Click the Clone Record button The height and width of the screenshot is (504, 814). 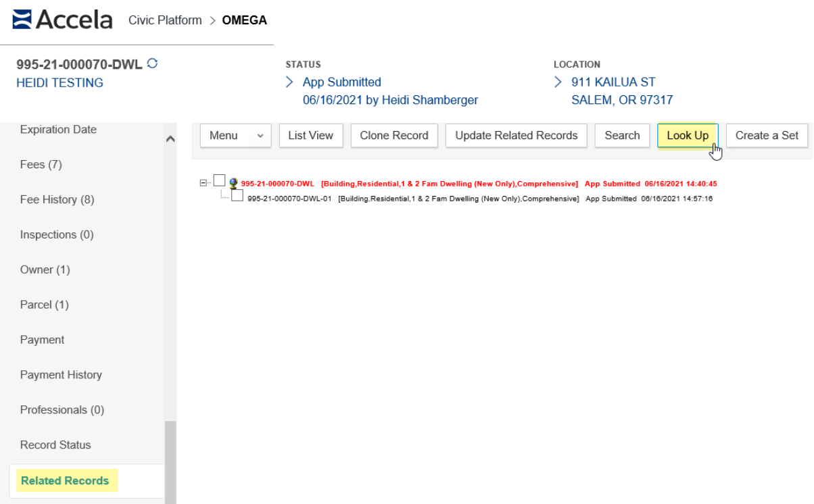point(393,135)
